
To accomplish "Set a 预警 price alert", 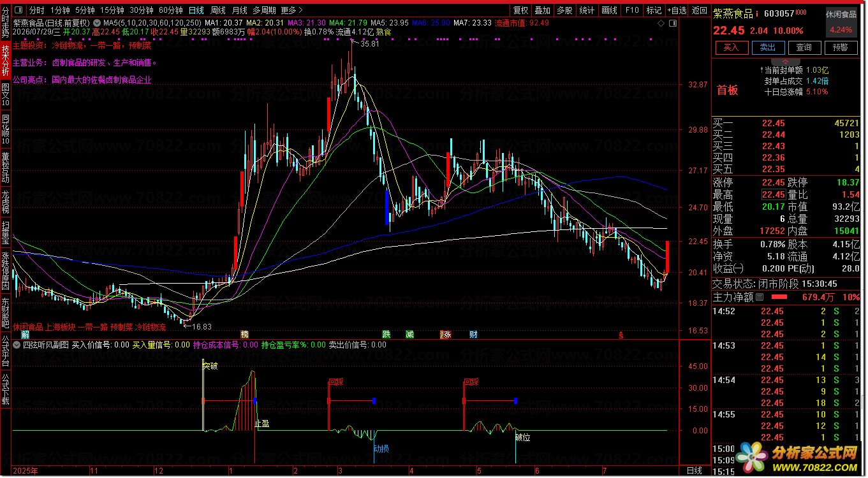I will pos(841,48).
